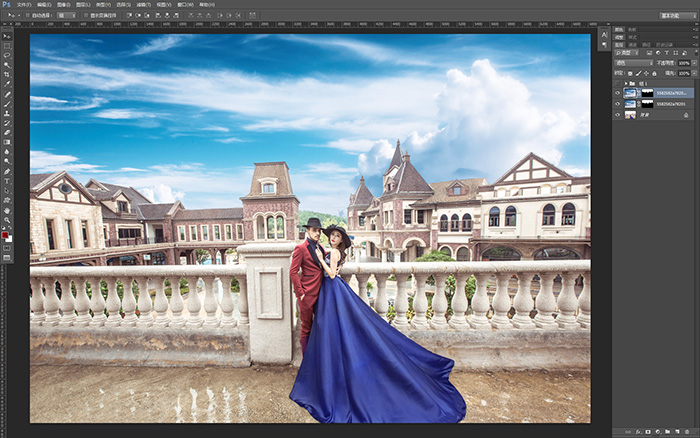Hide the second masked layer ending 78291
This screenshot has width=700, height=438.
click(617, 104)
